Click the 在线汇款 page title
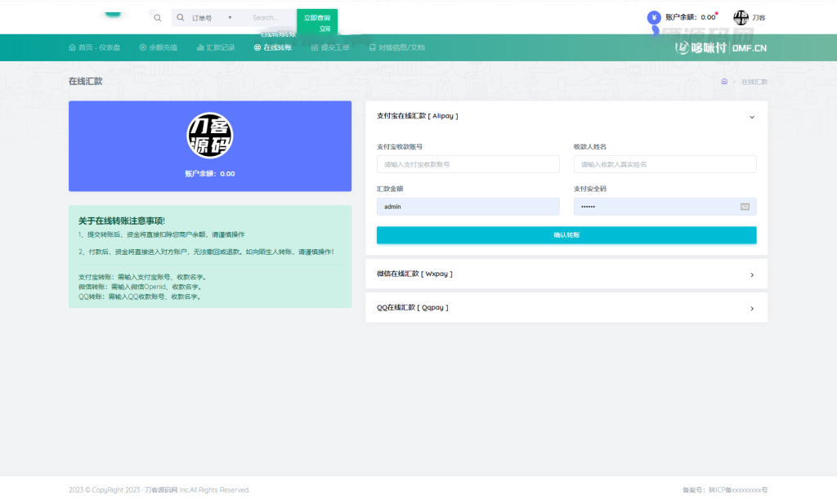This screenshot has width=837, height=504. tap(85, 81)
